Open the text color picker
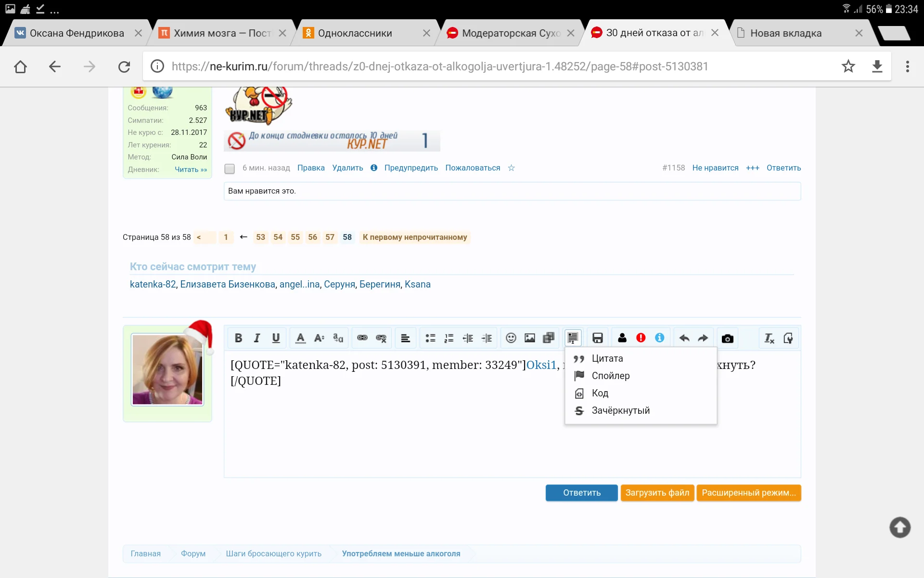The height and width of the screenshot is (578, 924). click(300, 338)
